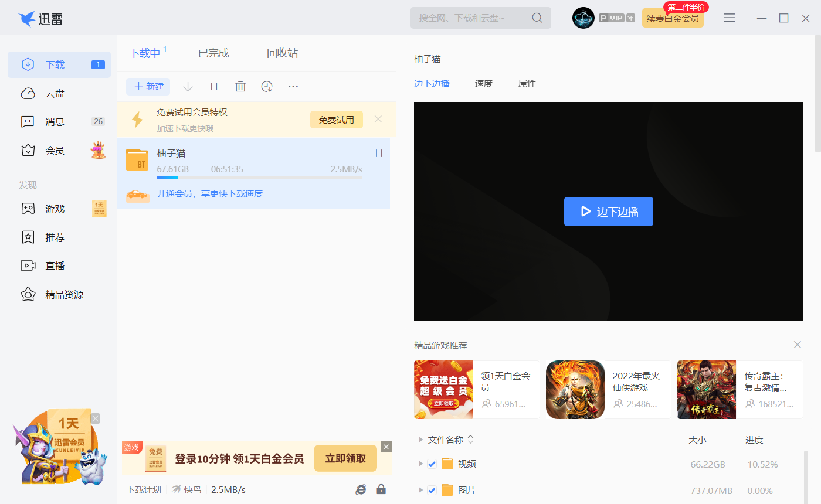The width and height of the screenshot is (821, 504).
Task: Click the 立即领取 button
Action: [345, 458]
